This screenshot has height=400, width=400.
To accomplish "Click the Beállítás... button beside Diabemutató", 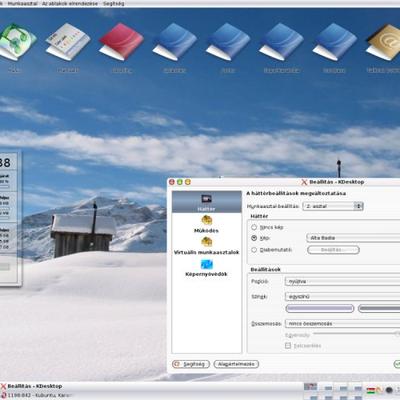I will 333,250.
